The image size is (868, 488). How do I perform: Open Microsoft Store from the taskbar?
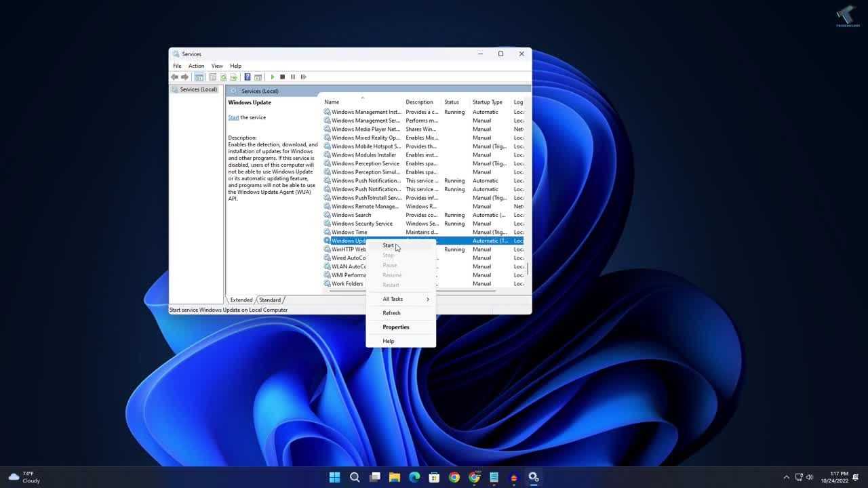click(x=434, y=477)
